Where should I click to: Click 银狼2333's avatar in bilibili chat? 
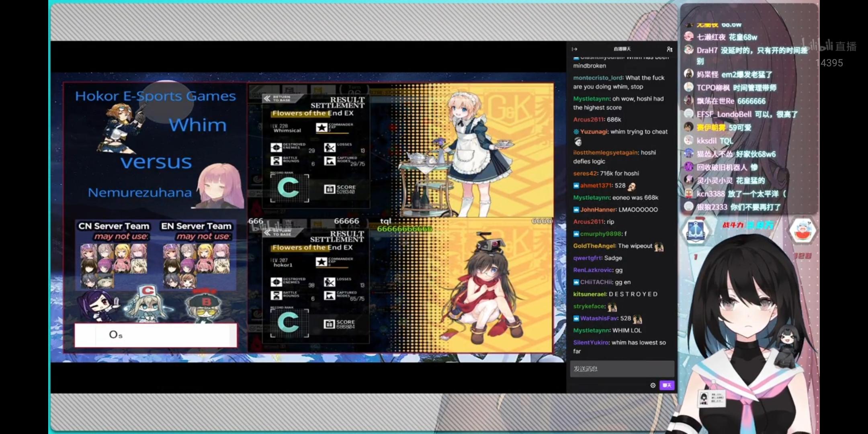pos(689,207)
